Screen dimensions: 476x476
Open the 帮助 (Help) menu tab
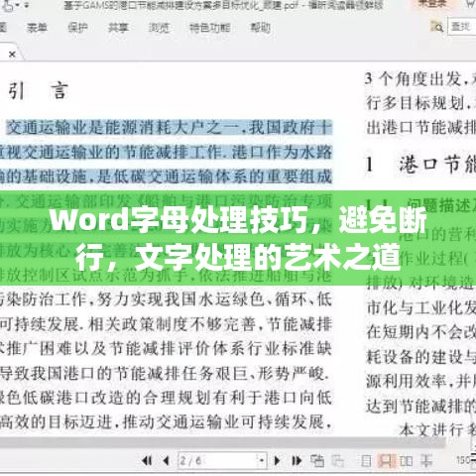(x=261, y=28)
